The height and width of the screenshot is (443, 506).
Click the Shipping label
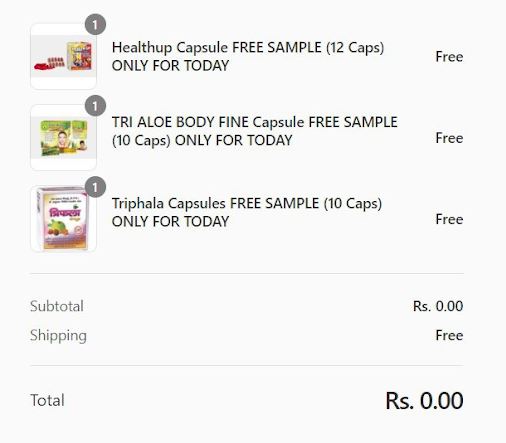pyautogui.click(x=58, y=336)
